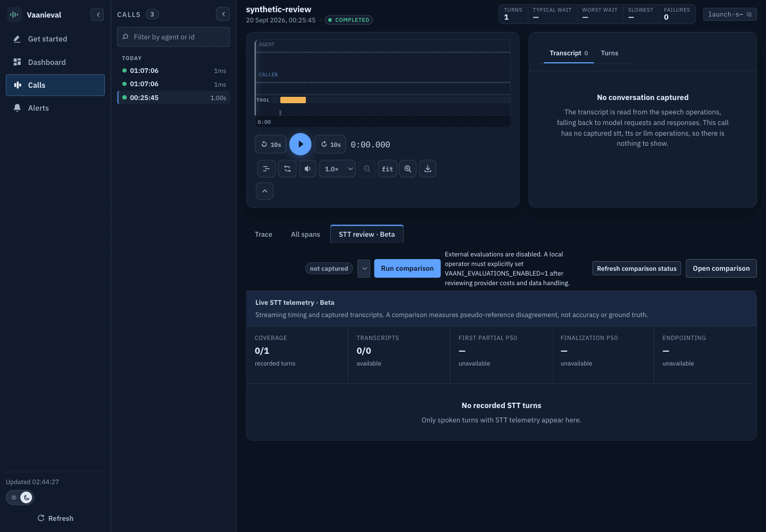The height and width of the screenshot is (532, 766).
Task: Fit the timeline to view
Action: pyautogui.click(x=387, y=169)
